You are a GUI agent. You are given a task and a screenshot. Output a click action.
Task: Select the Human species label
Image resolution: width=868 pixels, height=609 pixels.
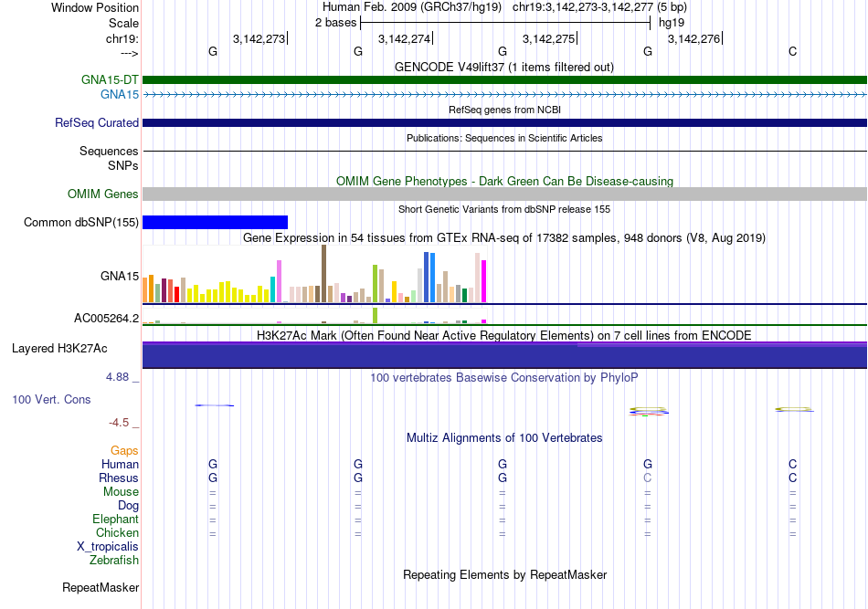click(x=120, y=464)
